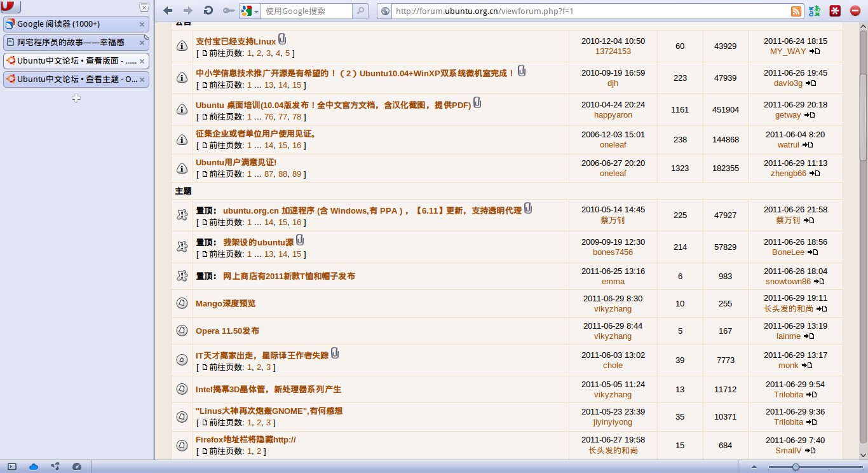The image size is (868, 473).
Task: Jump to latest post by monk icon
Action: click(807, 366)
